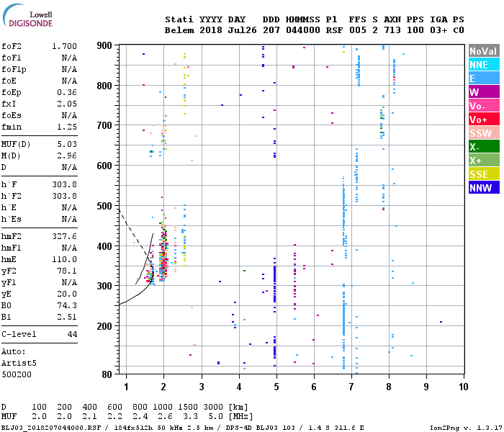Screen dimensions: 504x432
Task: Click the station name Belem
Action: coord(179,30)
